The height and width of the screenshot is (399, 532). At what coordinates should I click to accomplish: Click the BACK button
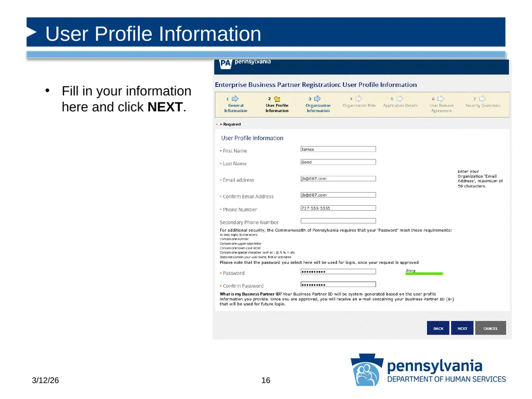pos(438,328)
